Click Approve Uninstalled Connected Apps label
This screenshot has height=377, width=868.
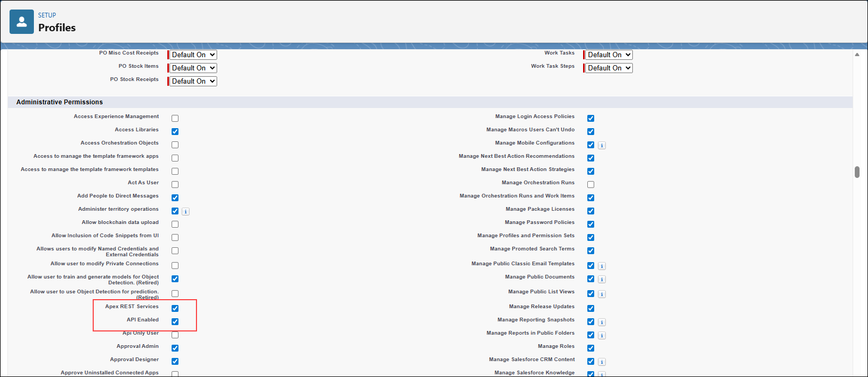pos(110,373)
